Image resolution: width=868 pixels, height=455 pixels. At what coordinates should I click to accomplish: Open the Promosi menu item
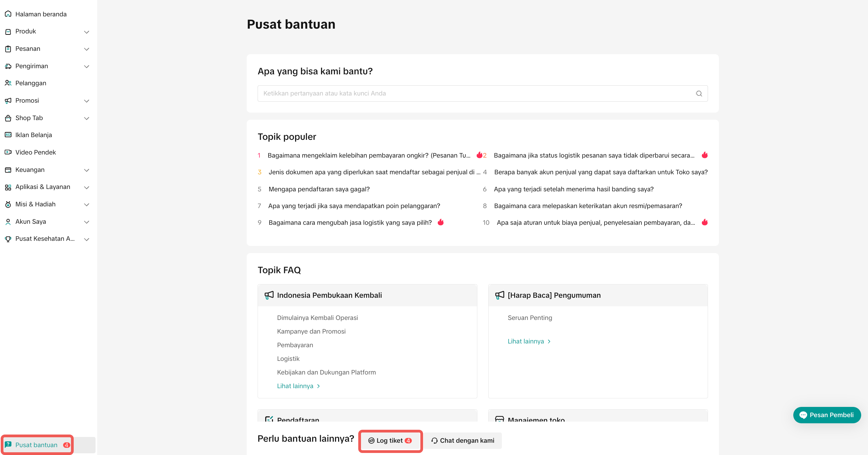(x=27, y=101)
